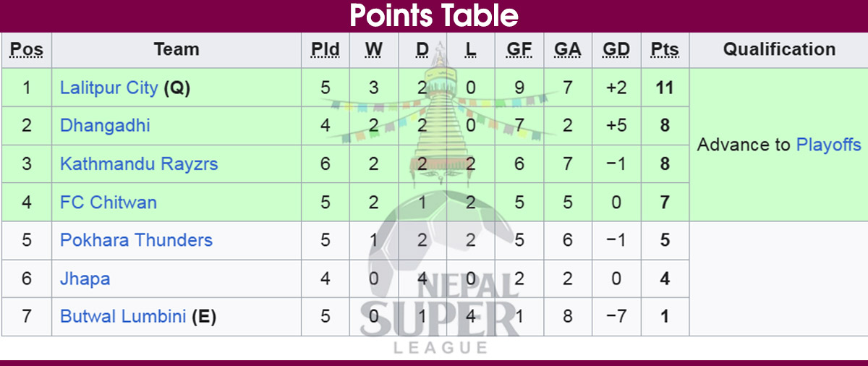
Task: Click Lalitpur City's 11 points cell
Action: click(x=665, y=88)
